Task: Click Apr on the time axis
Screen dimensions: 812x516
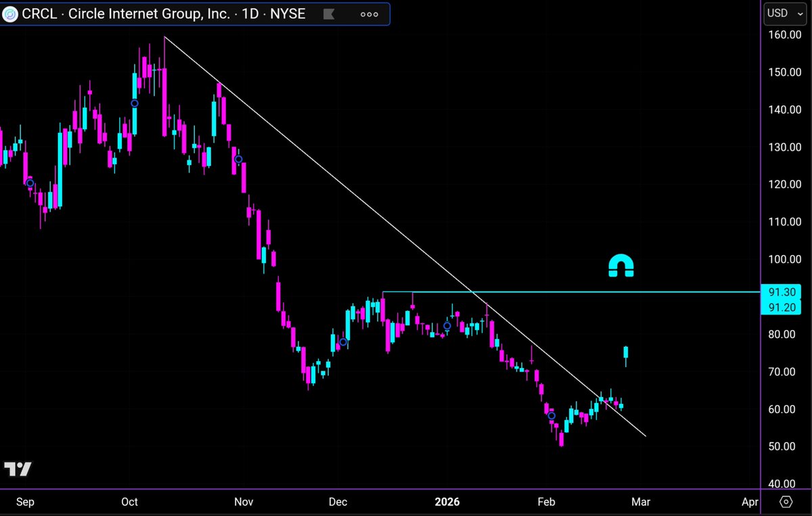Action: (x=750, y=502)
